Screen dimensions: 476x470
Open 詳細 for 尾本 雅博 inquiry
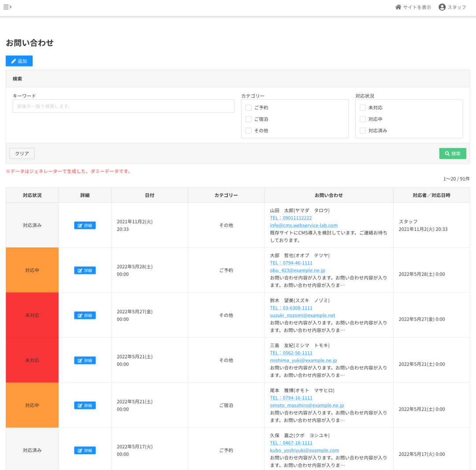click(85, 405)
